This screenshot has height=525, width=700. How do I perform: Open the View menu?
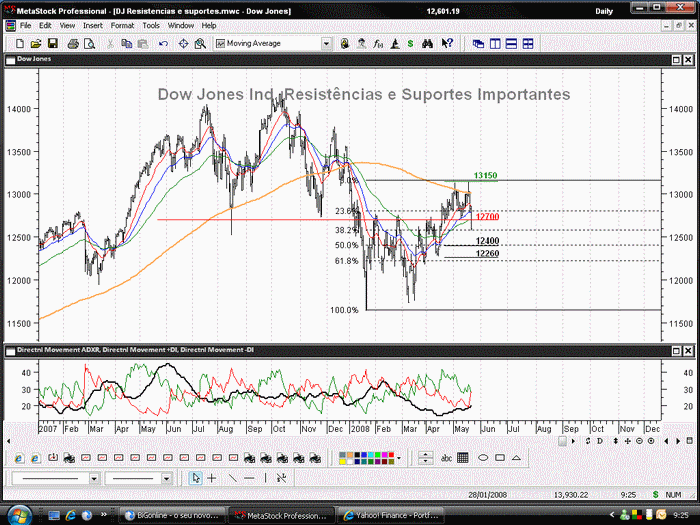67,25
